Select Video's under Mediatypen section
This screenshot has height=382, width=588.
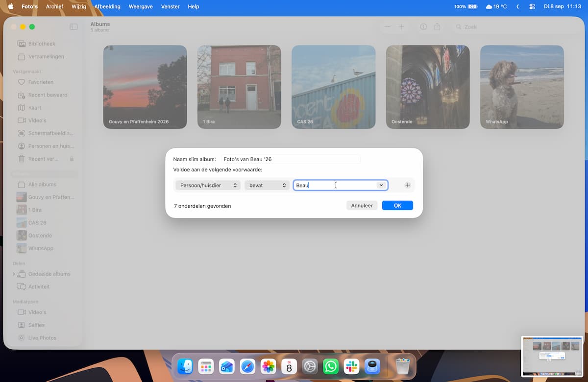click(37, 312)
